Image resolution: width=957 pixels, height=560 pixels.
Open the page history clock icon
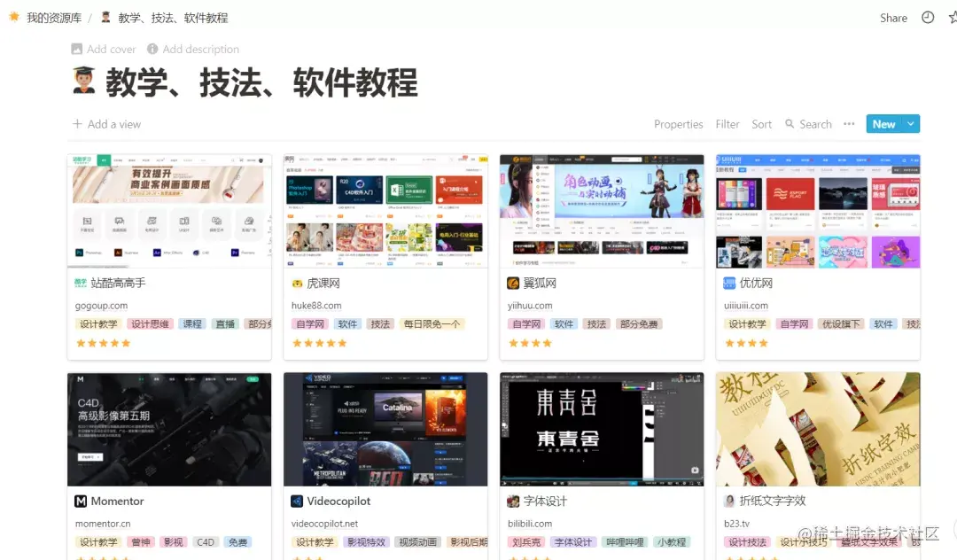tap(927, 18)
